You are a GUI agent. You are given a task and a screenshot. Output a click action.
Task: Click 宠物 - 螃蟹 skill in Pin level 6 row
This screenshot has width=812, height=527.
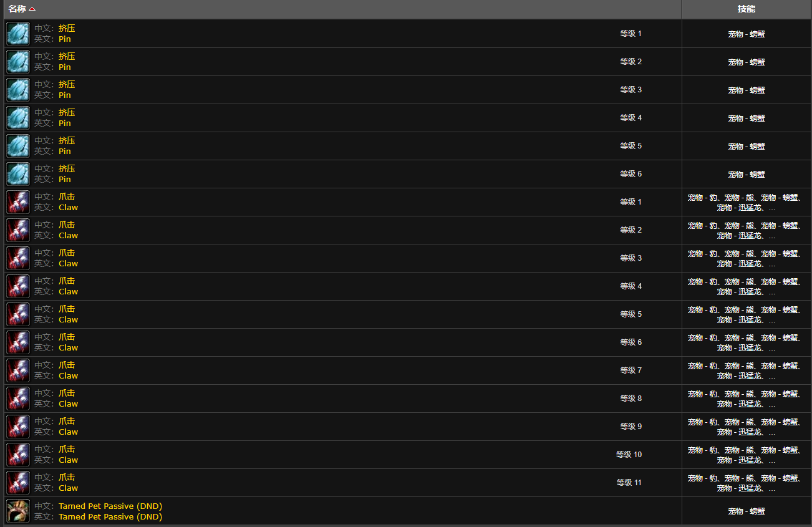point(747,174)
